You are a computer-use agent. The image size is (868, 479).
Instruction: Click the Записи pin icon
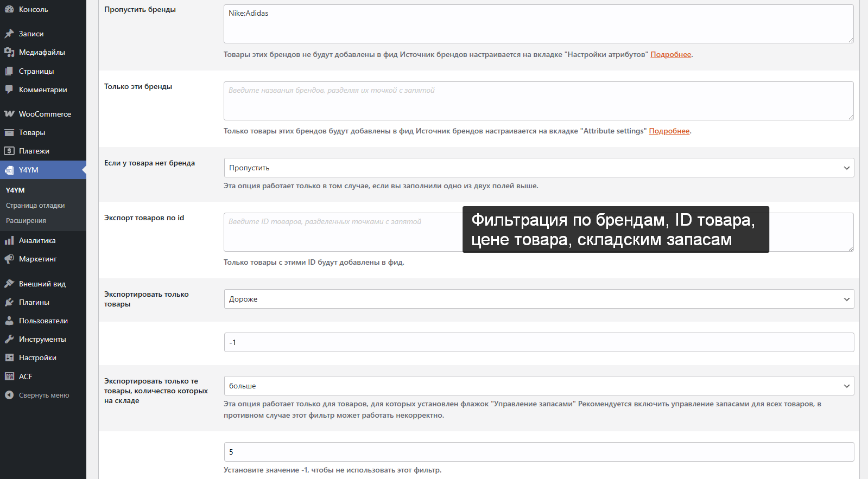[9, 34]
